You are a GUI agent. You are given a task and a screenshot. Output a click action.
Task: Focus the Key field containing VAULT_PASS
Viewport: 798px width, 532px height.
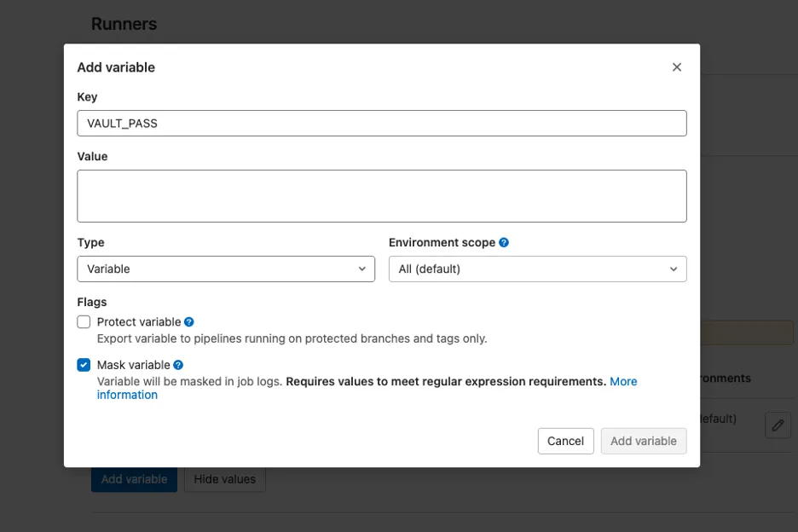click(x=381, y=123)
